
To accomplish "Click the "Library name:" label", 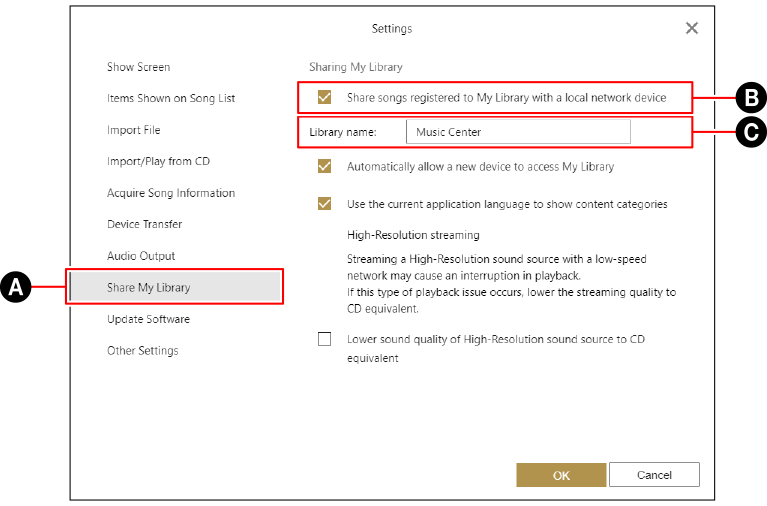I will [x=342, y=132].
